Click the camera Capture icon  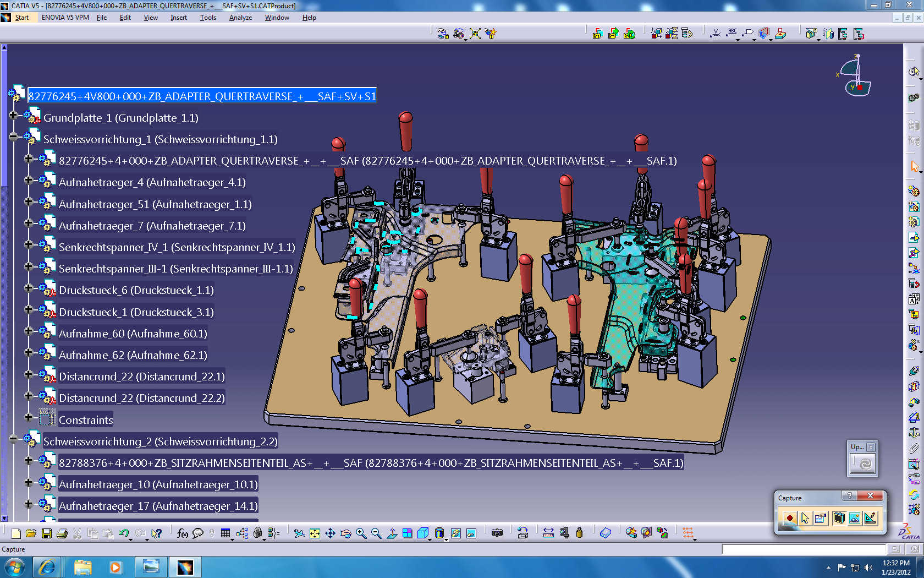point(497,533)
